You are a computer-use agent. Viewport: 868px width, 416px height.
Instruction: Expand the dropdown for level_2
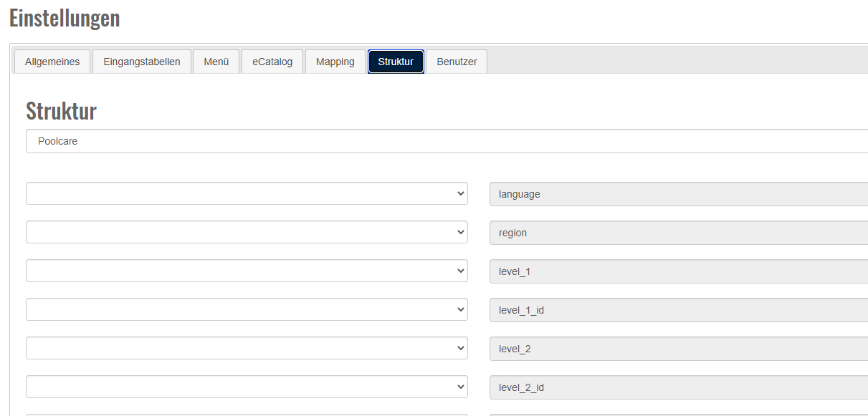[247, 348]
